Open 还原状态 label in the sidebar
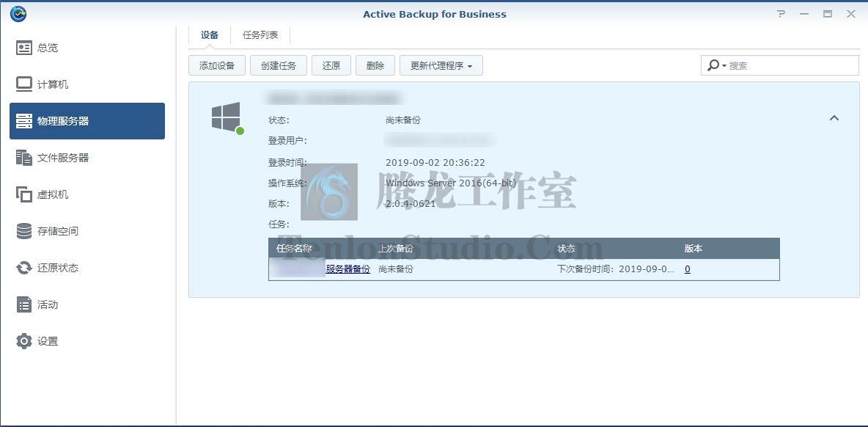Screen dimensions: 868x427 [x=58, y=268]
